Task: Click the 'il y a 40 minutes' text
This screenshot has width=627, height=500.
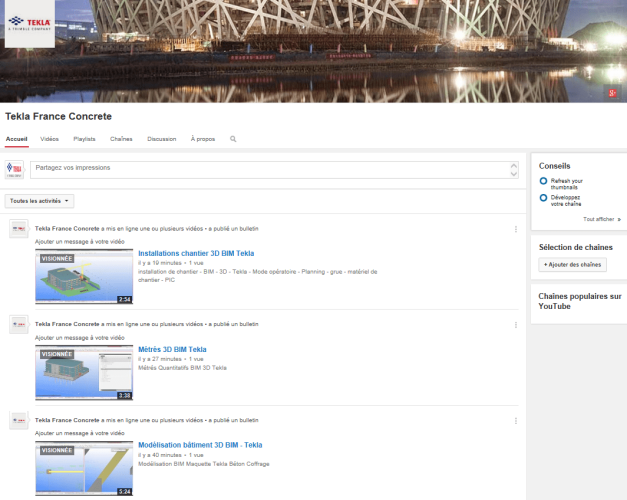Action: pyautogui.click(x=160, y=455)
